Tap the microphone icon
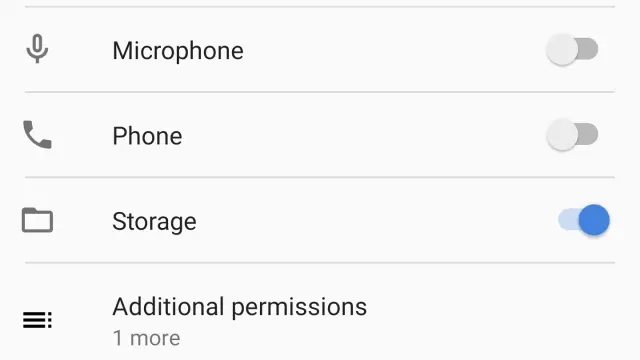This screenshot has height=360, width=640. [x=37, y=49]
